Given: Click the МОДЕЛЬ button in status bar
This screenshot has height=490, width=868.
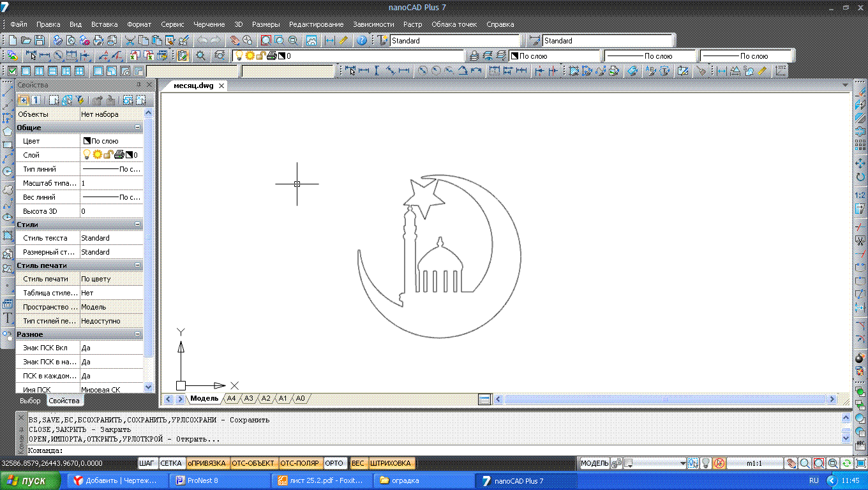Looking at the screenshot, I should pos(594,463).
